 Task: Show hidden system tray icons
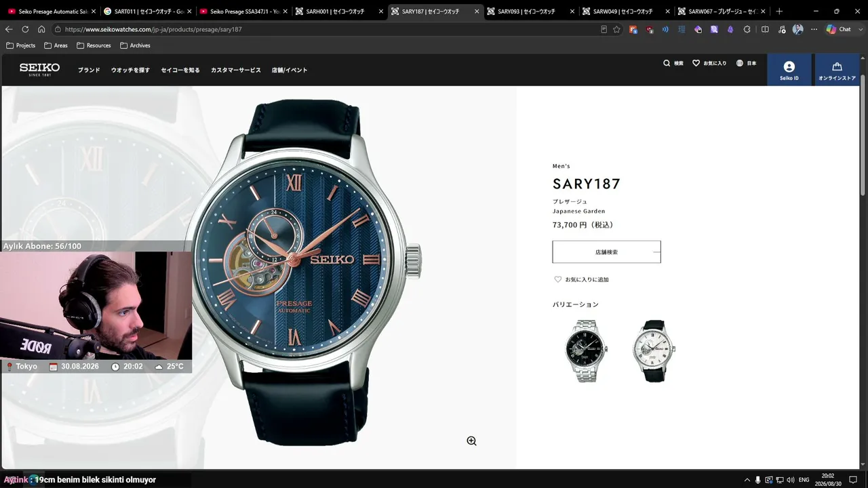pos(747,480)
